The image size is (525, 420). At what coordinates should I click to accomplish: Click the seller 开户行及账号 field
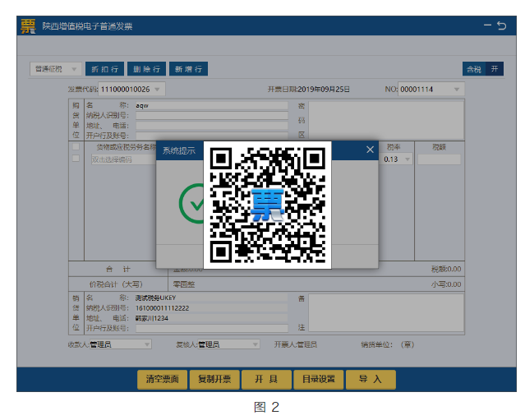coord(212,328)
